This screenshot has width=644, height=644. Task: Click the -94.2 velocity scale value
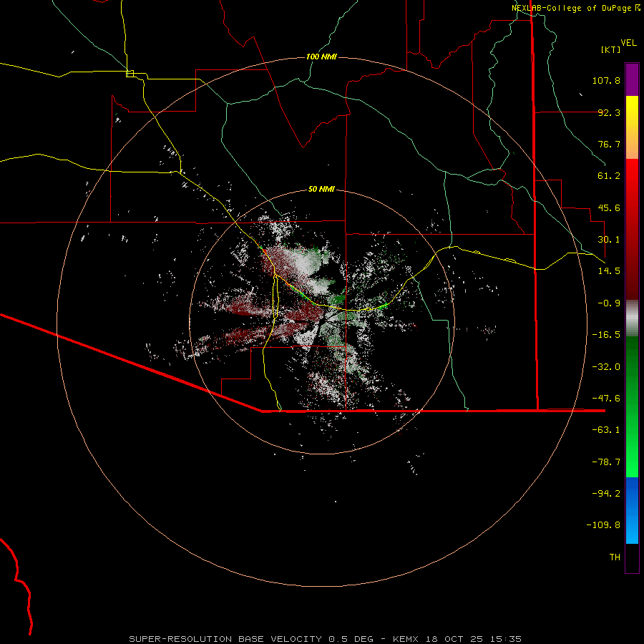606,494
